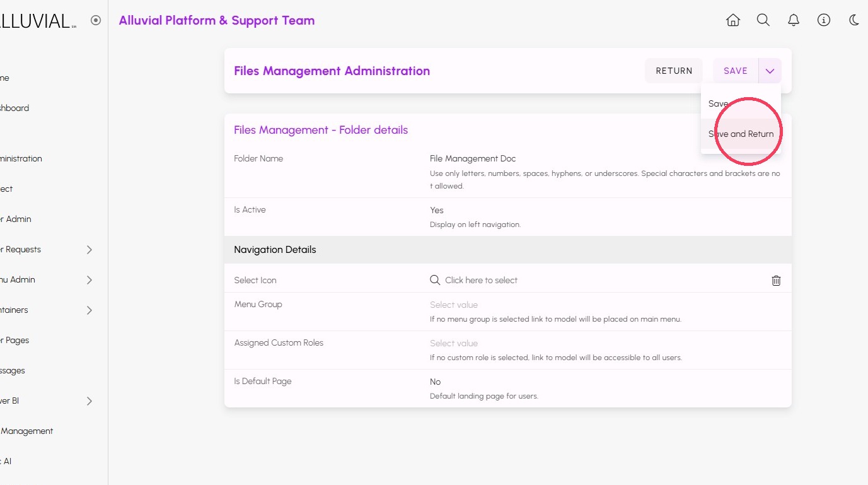This screenshot has width=868, height=485.
Task: Expand the Requests sidebar submenu chevron
Action: (90, 250)
